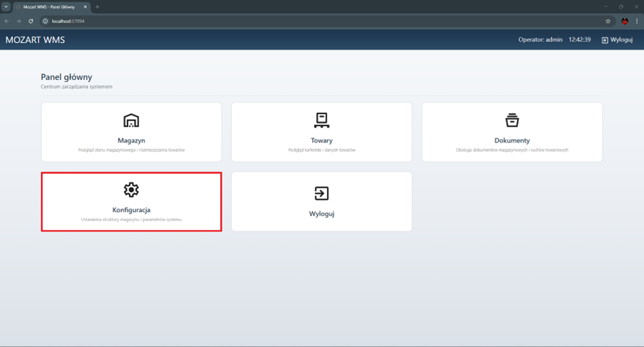Click the Towary pallet icon
Screen dimensions: 644x347
coord(322,121)
